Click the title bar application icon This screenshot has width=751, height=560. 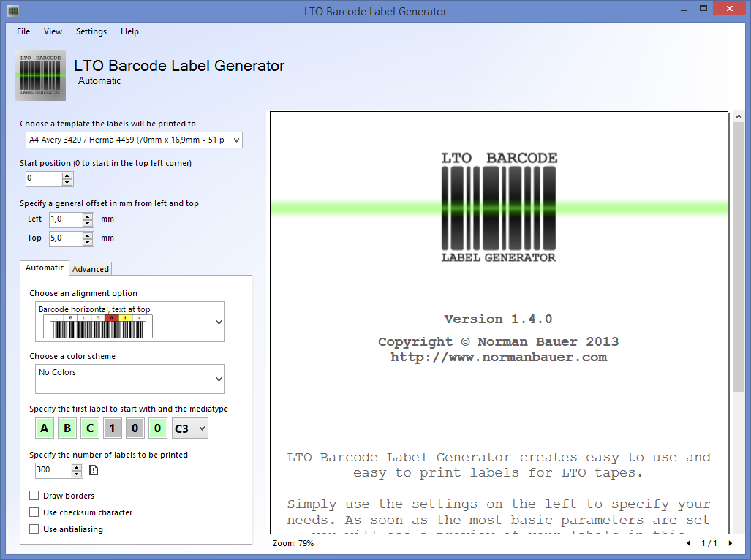click(x=12, y=11)
